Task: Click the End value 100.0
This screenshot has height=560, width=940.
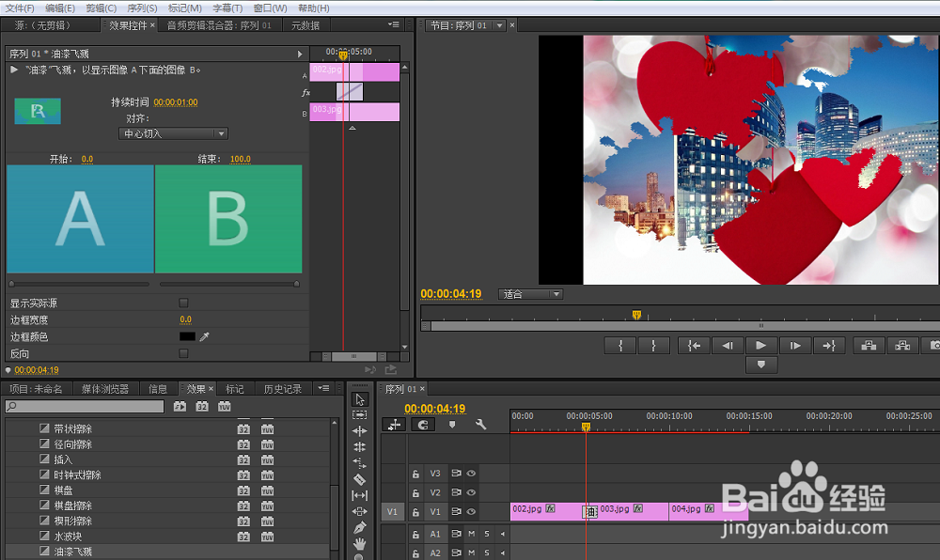Action: coord(241,160)
